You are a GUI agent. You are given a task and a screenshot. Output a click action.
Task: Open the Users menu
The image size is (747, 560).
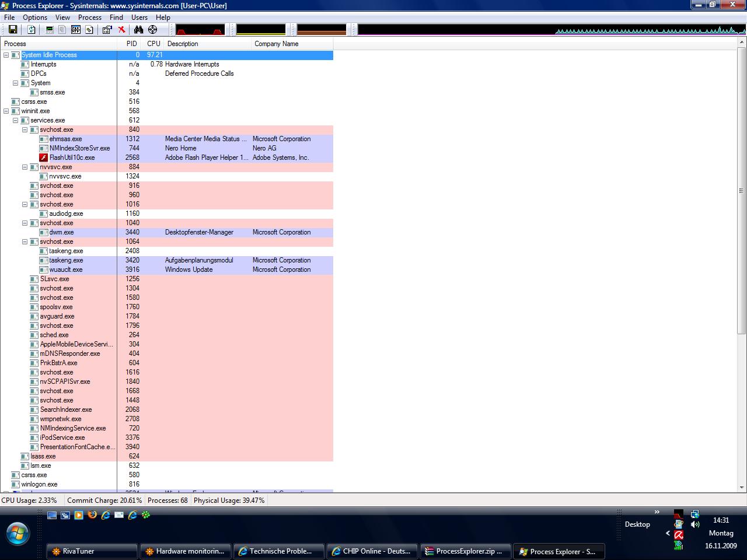(x=139, y=17)
